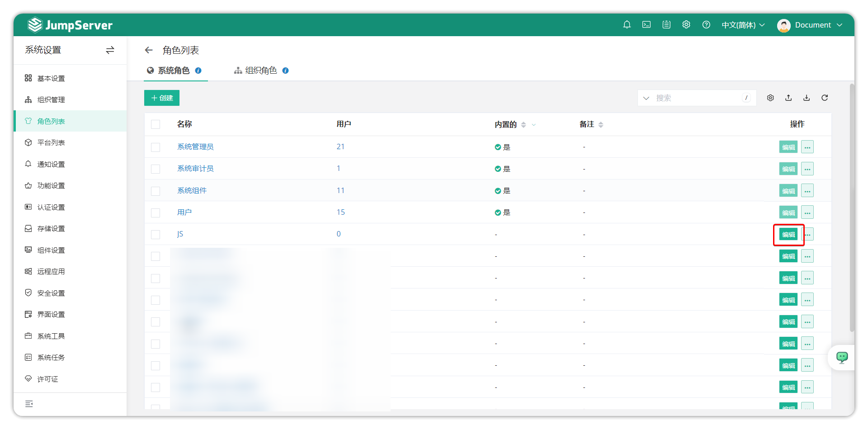
Task: Open 通知设置 in sidebar
Action: pos(70,164)
